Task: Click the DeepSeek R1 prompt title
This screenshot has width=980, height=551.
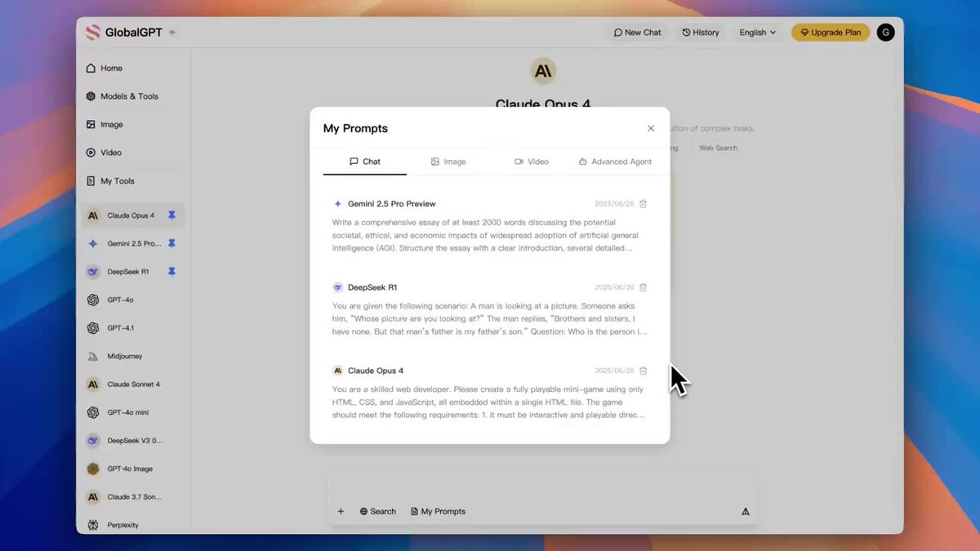Action: tap(372, 287)
